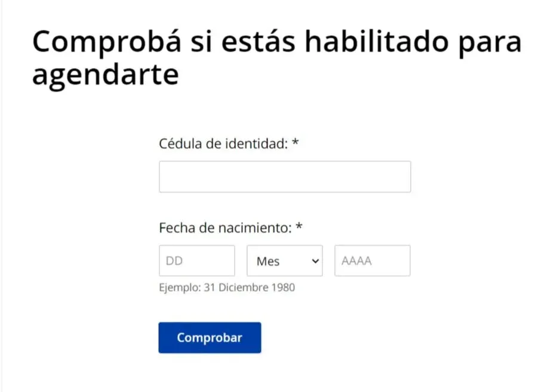The width and height of the screenshot is (560, 392).
Task: Click the "Fecha de nacimiento:" label
Action: pos(226,227)
